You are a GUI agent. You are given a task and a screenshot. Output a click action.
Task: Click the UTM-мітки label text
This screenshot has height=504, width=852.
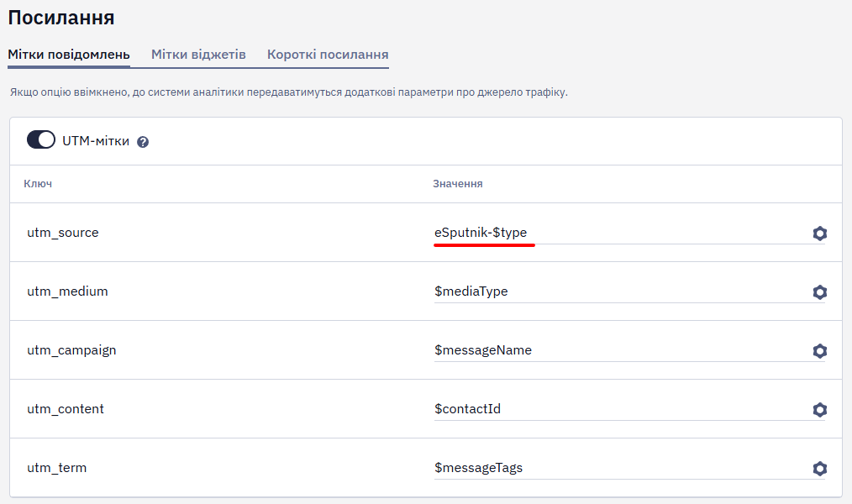[96, 140]
